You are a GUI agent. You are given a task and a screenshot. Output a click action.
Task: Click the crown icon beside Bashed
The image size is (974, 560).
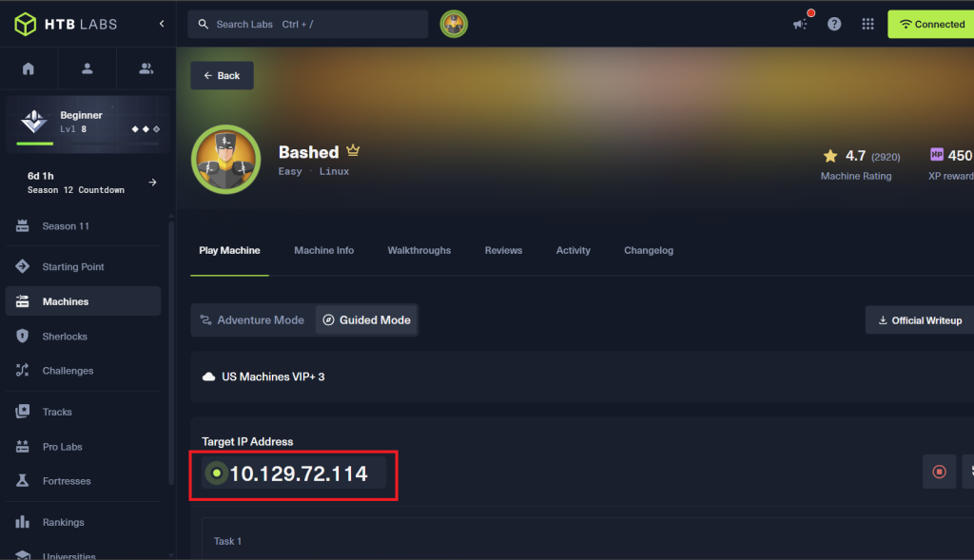coord(353,150)
